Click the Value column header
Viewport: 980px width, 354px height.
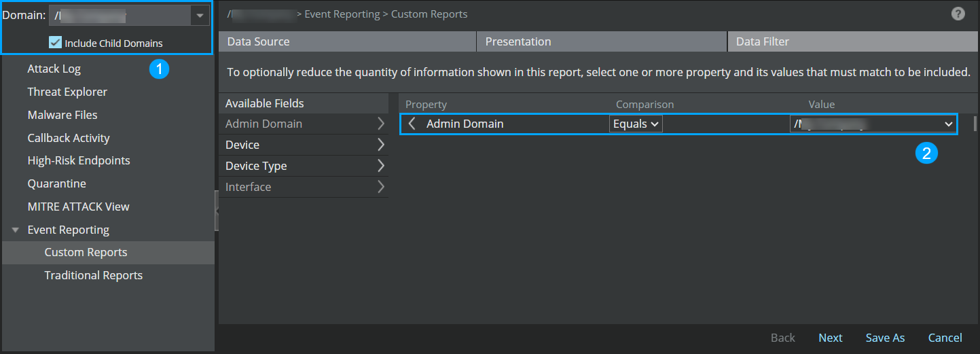tap(821, 104)
